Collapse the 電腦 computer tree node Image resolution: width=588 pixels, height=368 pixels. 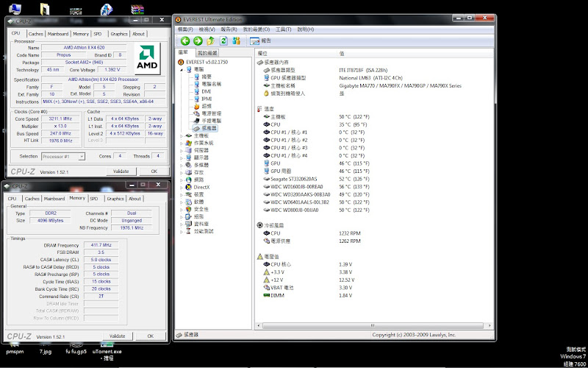coord(182,69)
